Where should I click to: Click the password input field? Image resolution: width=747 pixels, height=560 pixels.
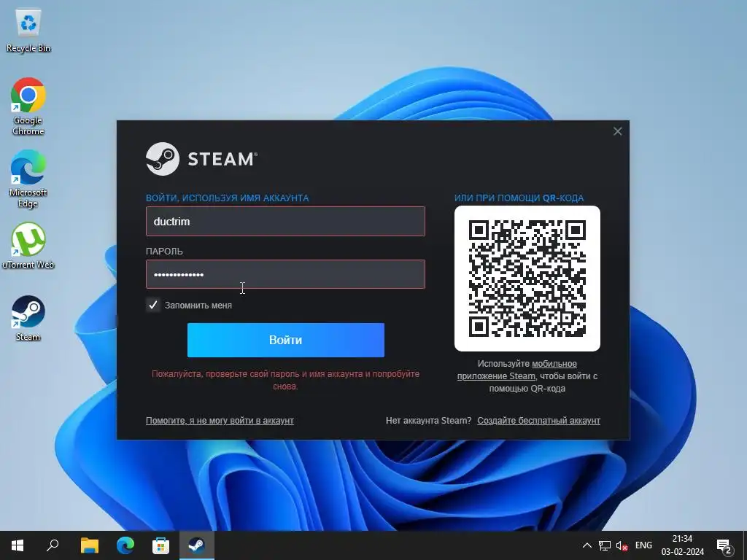285,274
